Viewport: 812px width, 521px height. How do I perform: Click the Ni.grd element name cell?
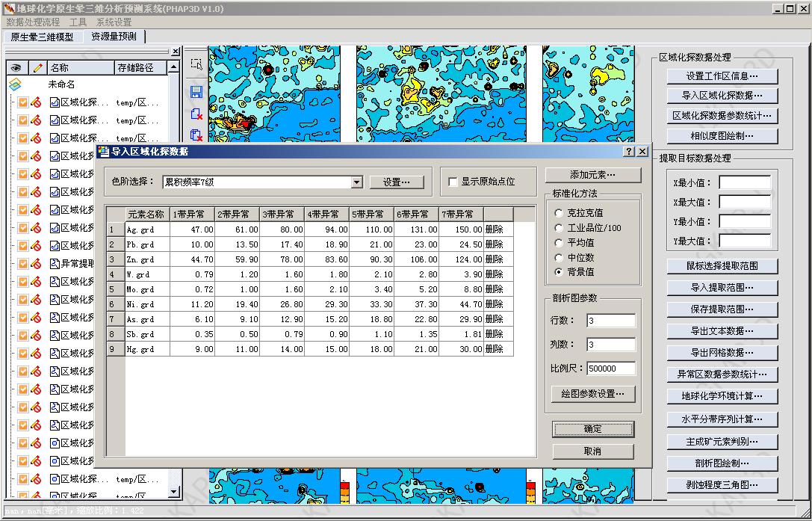click(x=148, y=304)
